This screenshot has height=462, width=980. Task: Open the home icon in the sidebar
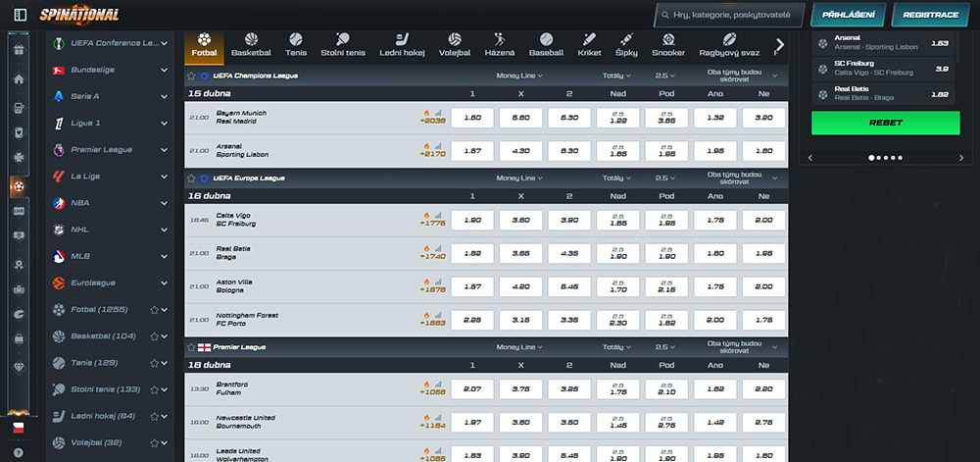click(19, 78)
